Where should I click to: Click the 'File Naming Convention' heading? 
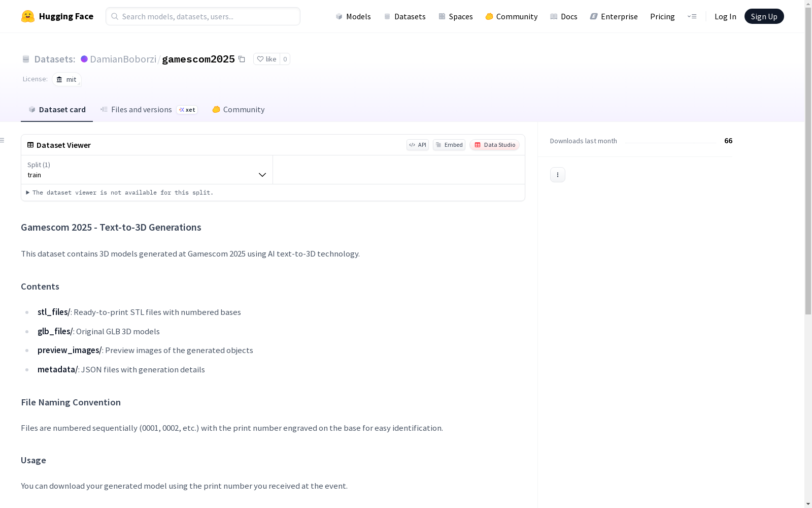[71, 402]
